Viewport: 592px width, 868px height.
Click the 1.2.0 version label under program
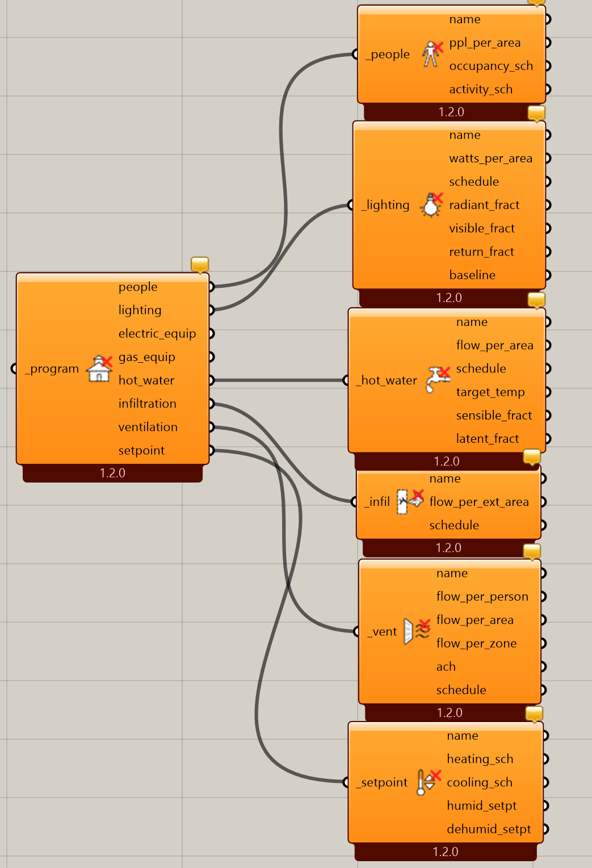[x=112, y=473]
